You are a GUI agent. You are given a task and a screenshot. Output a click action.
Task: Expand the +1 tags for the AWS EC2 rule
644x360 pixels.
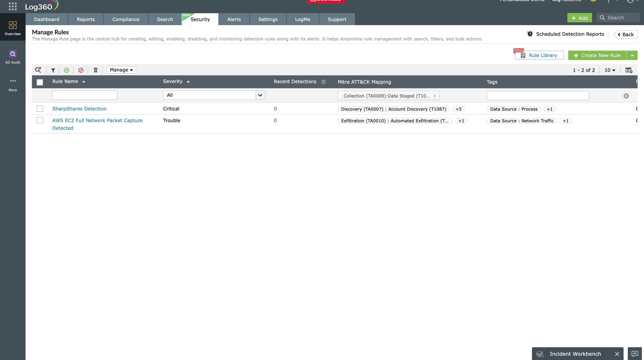[x=565, y=121]
